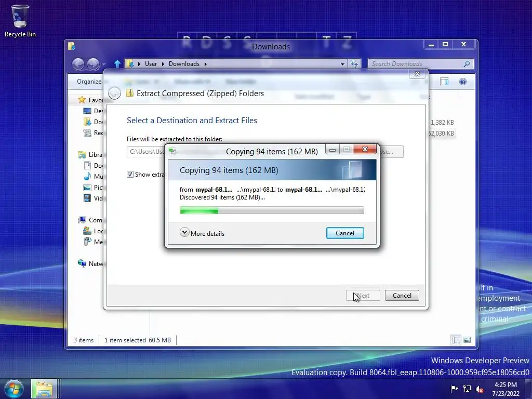Screen dimensions: 532x399
Task: Click the Up arrow in Downloads window
Action: [117, 64]
